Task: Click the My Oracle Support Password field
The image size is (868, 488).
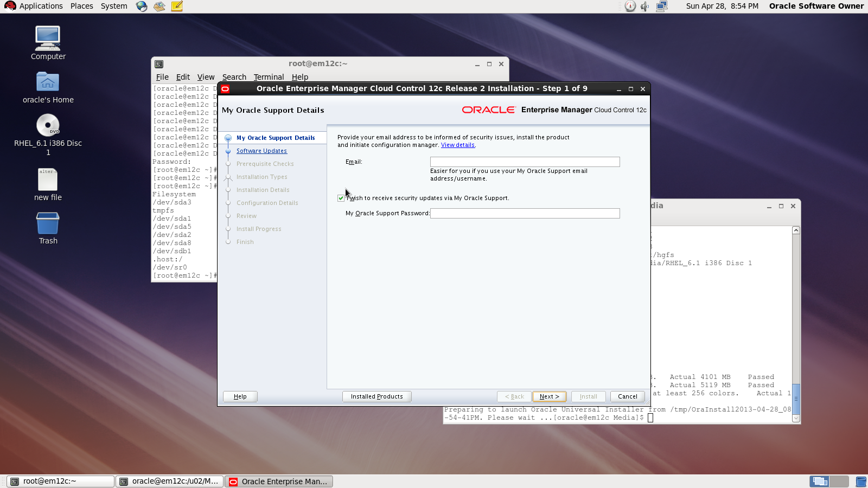Action: (x=525, y=214)
